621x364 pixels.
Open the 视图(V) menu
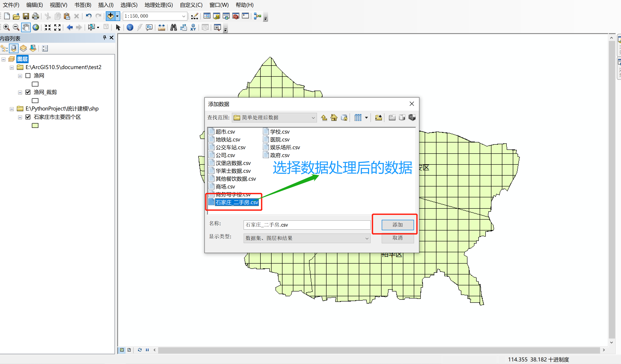tap(59, 5)
